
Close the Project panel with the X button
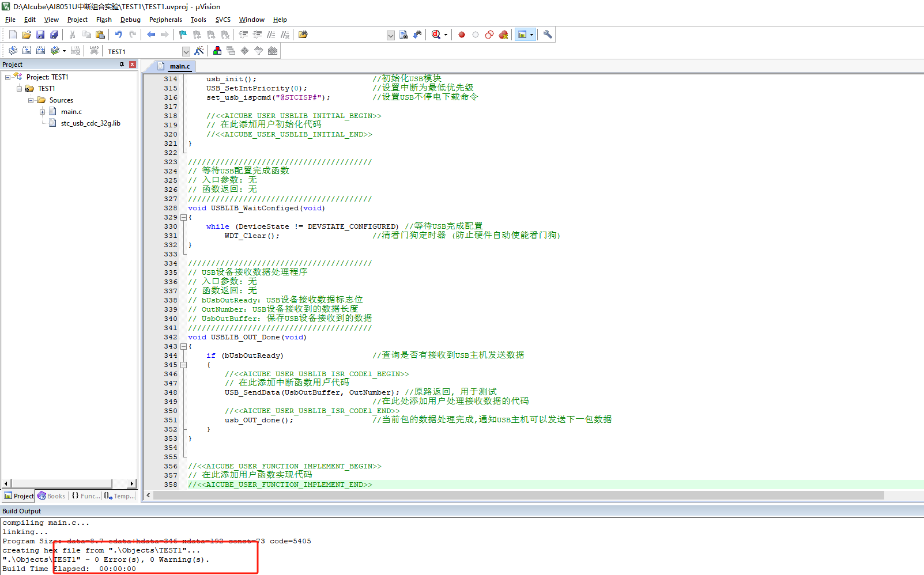point(133,65)
